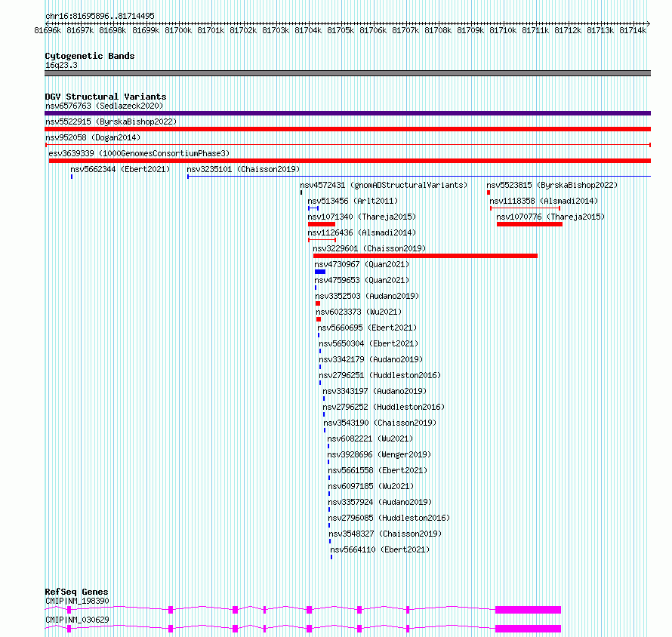The height and width of the screenshot is (637, 672).
Task: Select the nsv952058 (Dogan2014) label
Action: tap(93, 137)
